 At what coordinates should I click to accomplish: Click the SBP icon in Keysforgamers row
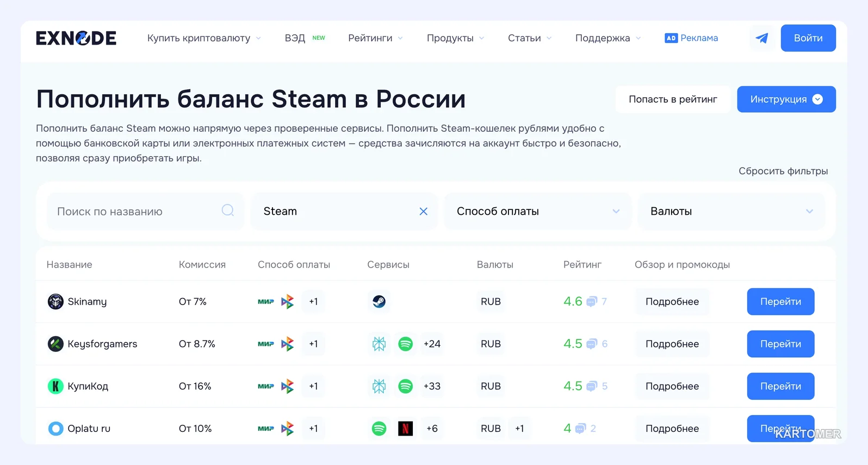(x=287, y=344)
